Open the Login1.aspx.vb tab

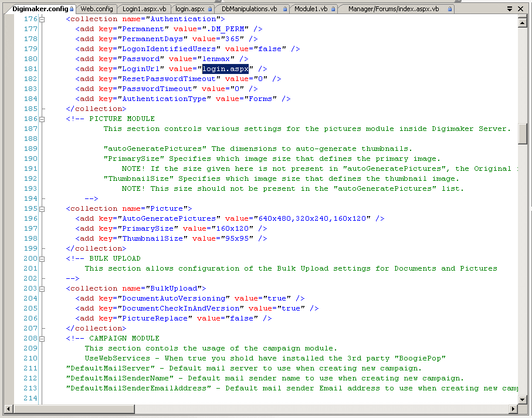(x=144, y=9)
